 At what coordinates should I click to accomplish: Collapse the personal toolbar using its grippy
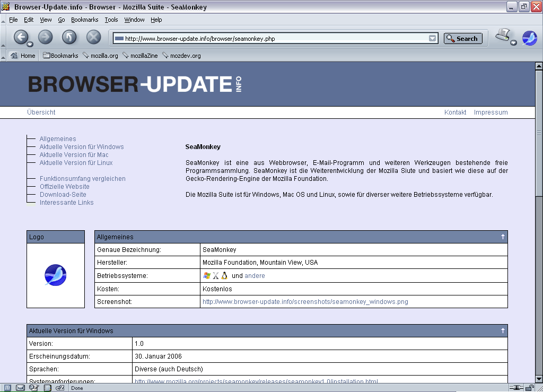pyautogui.click(x=3, y=55)
